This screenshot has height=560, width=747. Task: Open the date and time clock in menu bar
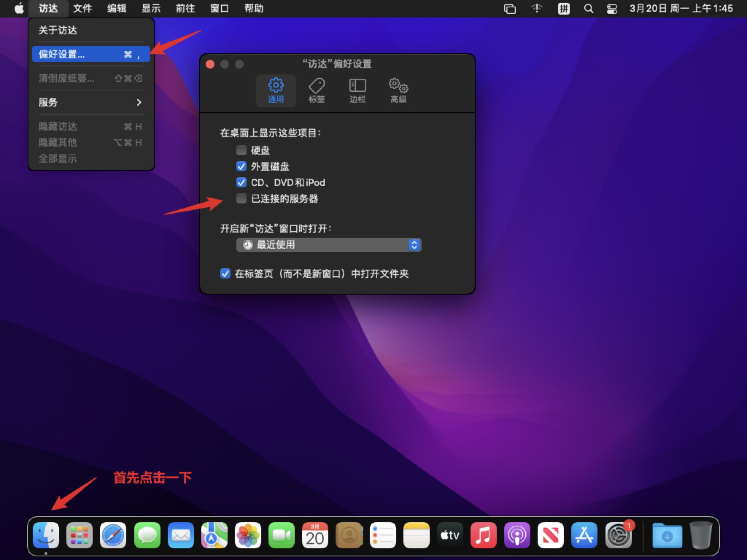coord(681,8)
